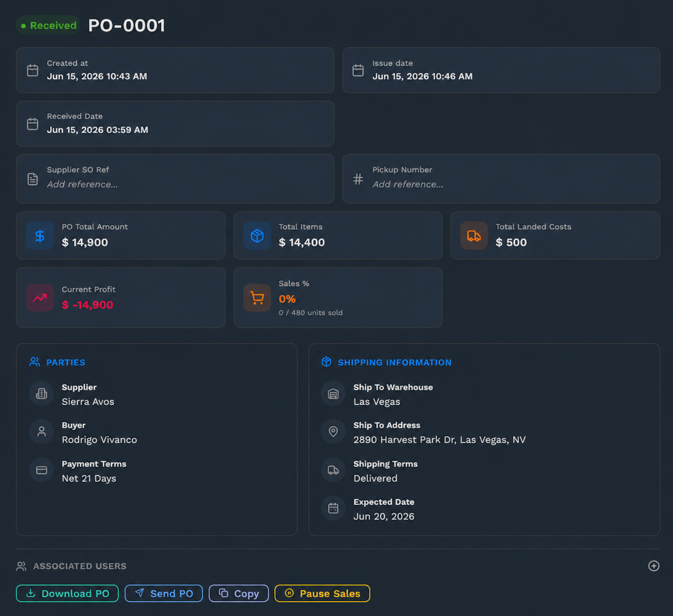
Task: Click the Send PO button
Action: [x=164, y=593]
